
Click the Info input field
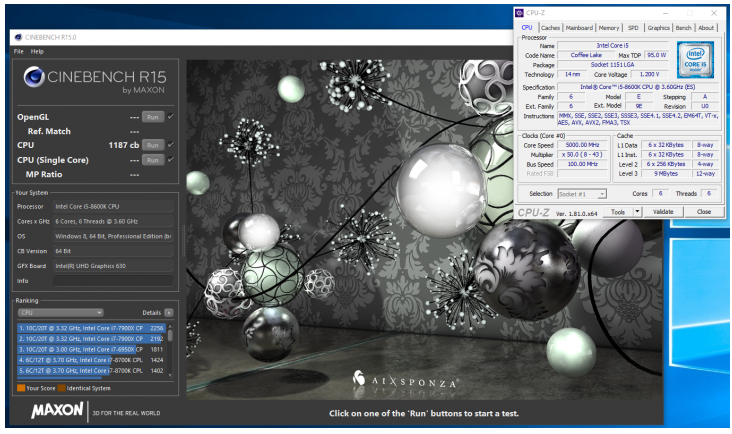112,281
